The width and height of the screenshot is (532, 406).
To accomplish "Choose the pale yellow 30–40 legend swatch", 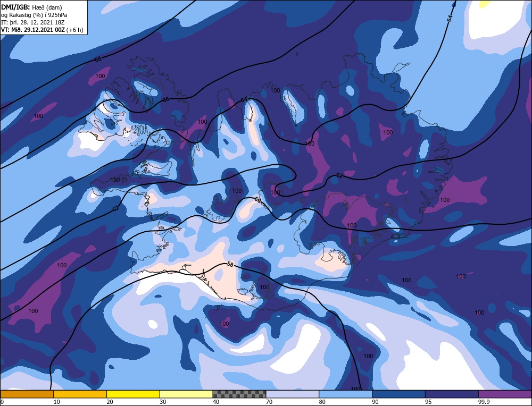I will click(186, 394).
